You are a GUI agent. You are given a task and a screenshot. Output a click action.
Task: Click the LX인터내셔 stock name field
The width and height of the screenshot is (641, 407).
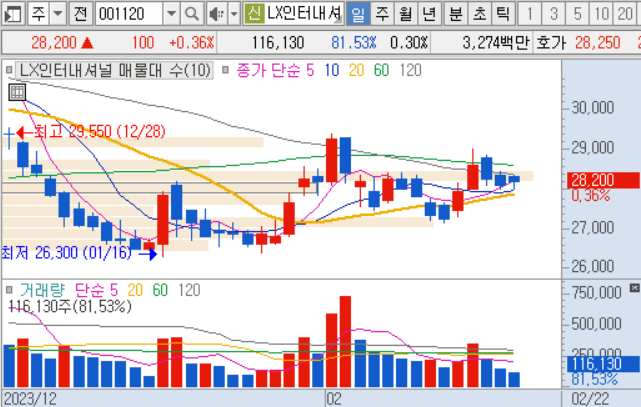tap(303, 14)
